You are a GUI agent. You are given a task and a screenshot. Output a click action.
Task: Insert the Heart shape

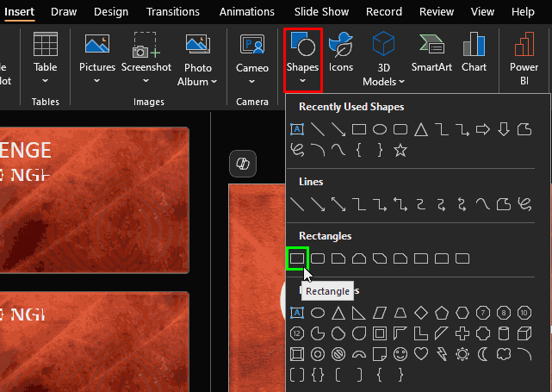tap(421, 354)
